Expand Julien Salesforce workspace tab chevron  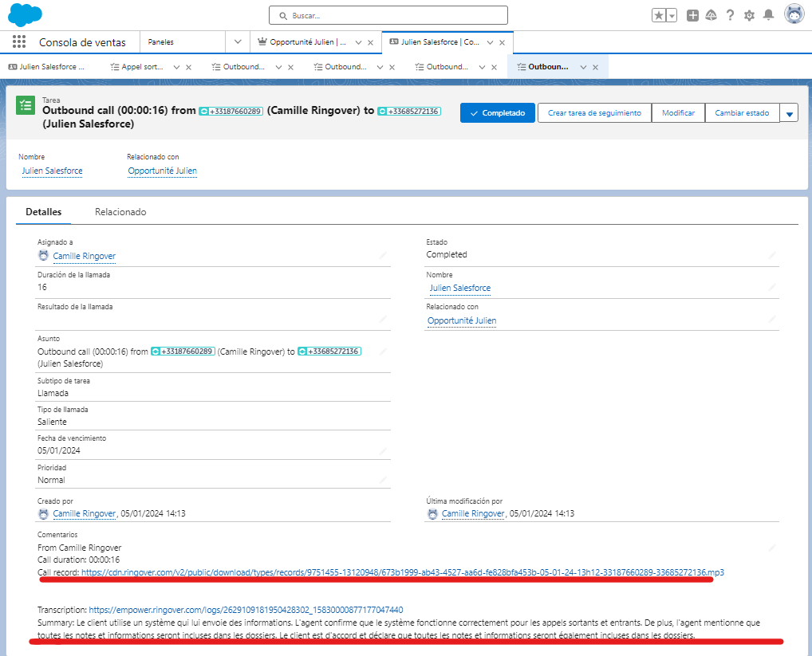pos(490,42)
